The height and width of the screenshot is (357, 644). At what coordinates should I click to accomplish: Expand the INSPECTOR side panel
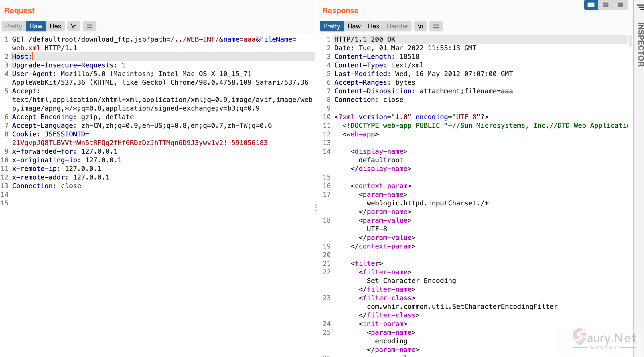click(640, 44)
